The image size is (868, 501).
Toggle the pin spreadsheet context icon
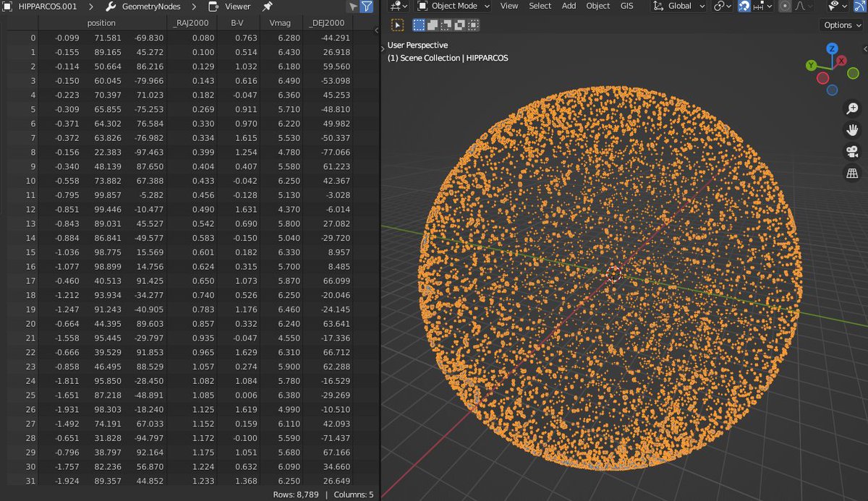point(267,7)
